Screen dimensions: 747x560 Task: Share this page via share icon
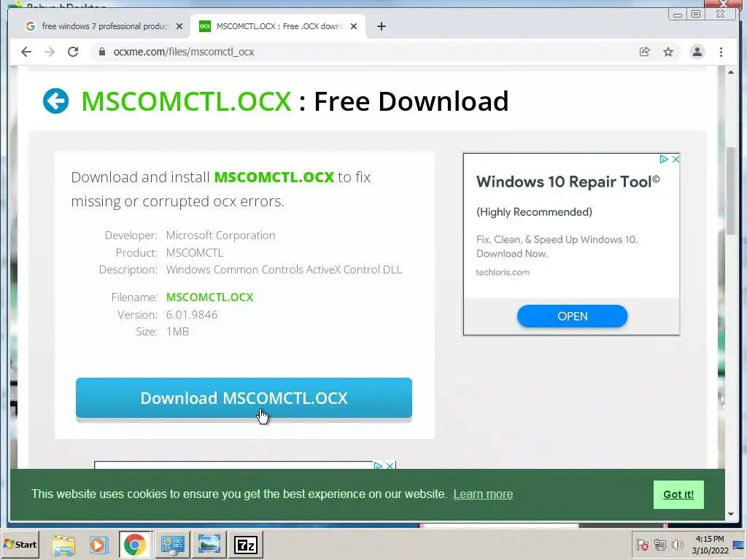(x=645, y=52)
